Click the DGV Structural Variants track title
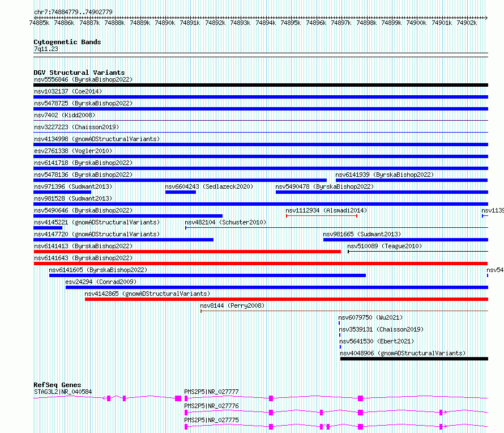This screenshot has height=433, width=504. click(79, 73)
